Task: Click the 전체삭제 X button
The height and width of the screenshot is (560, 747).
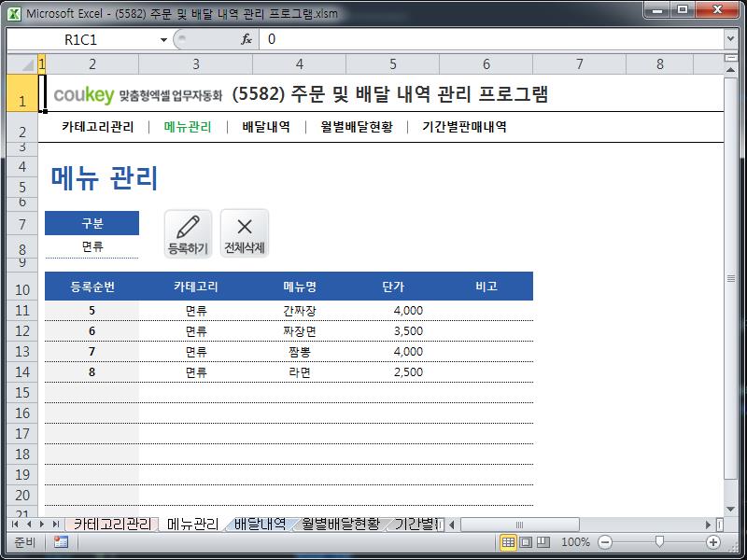Action: (245, 234)
